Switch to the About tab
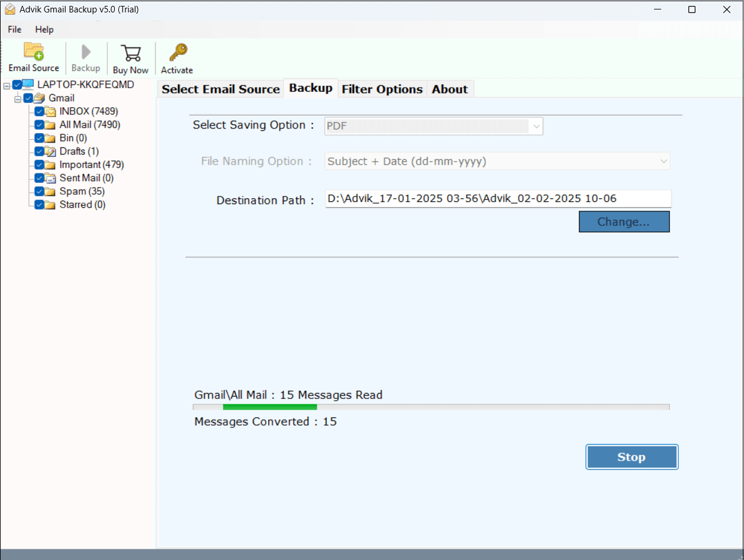Screen dimensions: 744x560 pyautogui.click(x=450, y=89)
